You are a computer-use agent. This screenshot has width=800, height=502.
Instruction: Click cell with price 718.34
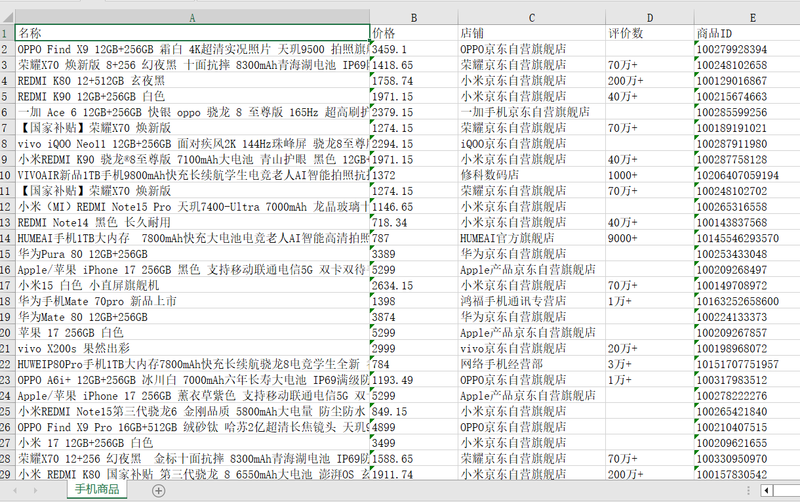coord(414,222)
